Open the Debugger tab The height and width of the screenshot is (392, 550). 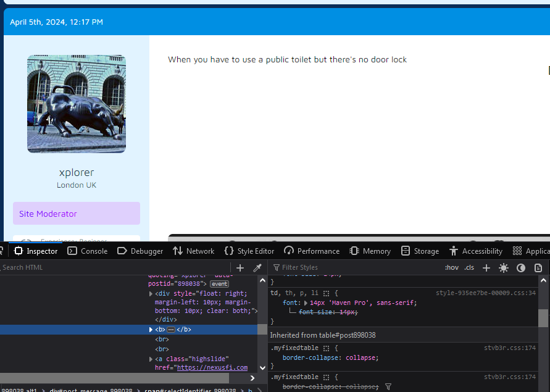(140, 251)
